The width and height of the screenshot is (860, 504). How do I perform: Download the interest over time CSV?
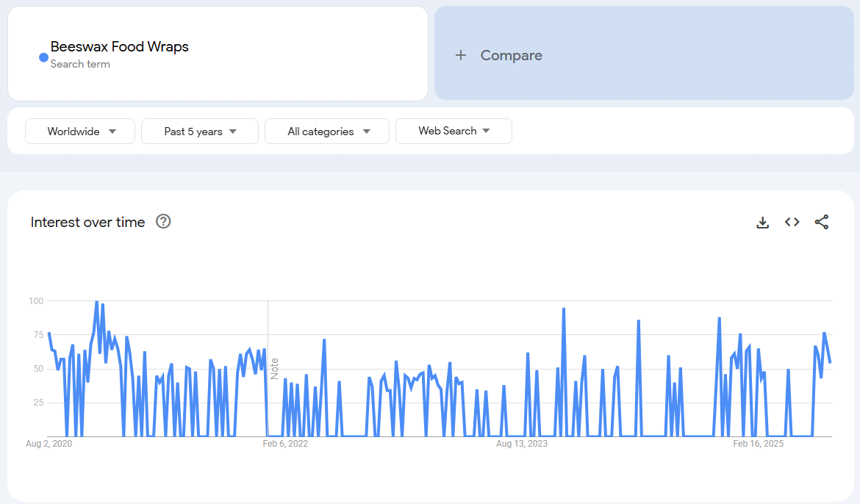click(762, 223)
